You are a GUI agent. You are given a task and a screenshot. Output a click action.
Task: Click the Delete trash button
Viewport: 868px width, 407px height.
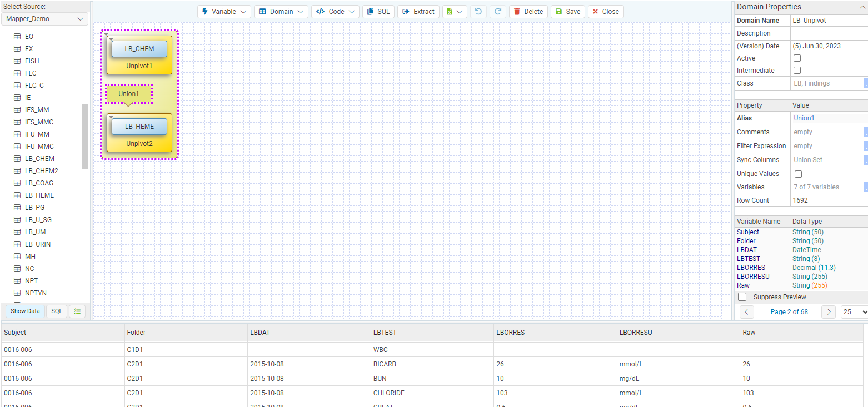point(528,12)
